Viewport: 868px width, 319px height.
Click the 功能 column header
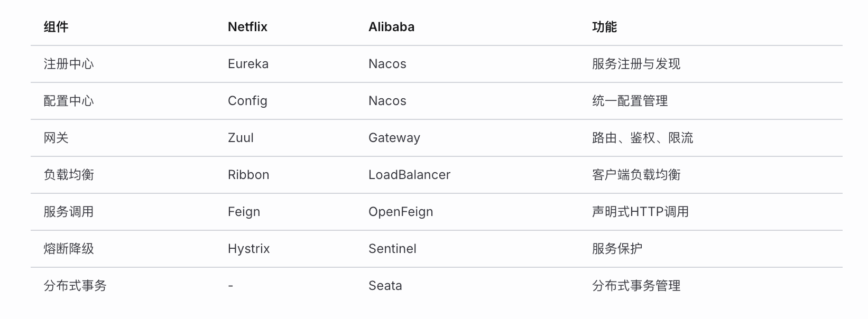click(604, 27)
